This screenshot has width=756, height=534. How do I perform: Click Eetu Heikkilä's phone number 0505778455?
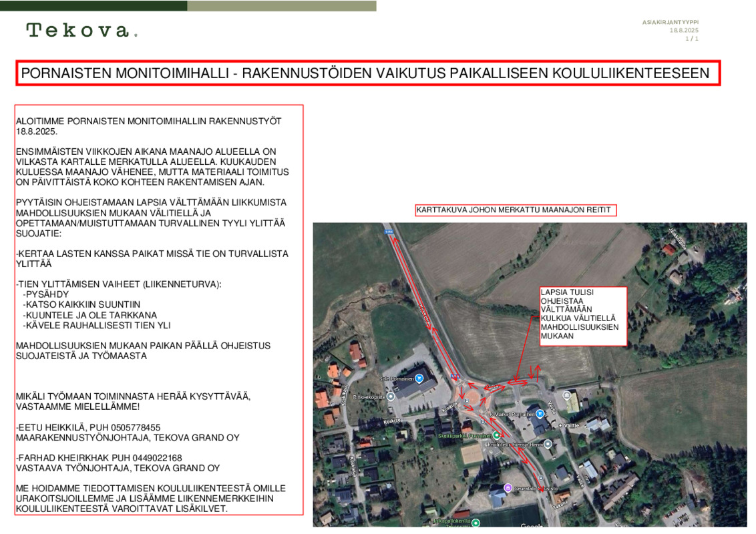pos(133,427)
